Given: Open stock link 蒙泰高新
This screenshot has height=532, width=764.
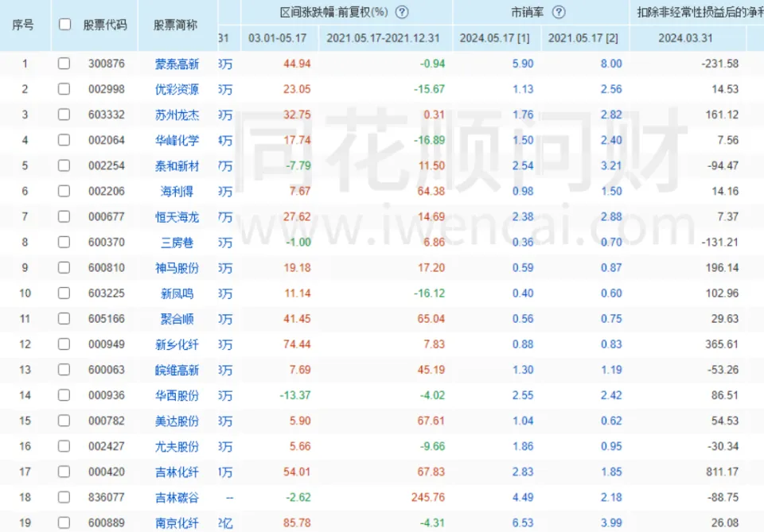Looking at the screenshot, I should (177, 64).
